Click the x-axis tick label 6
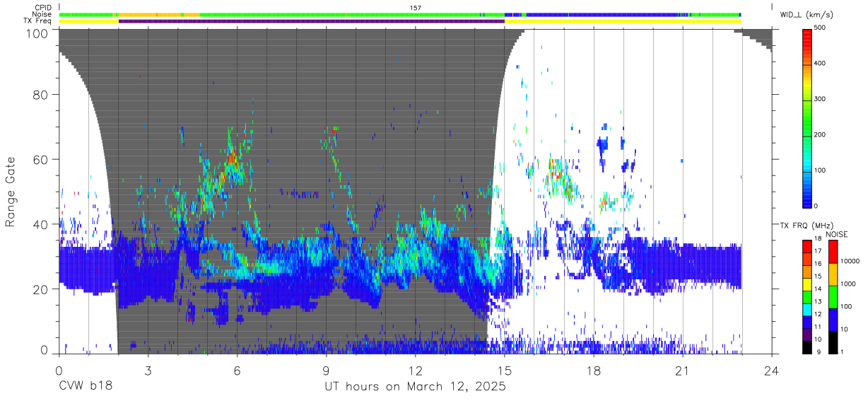This screenshot has height=401, width=868. (237, 370)
